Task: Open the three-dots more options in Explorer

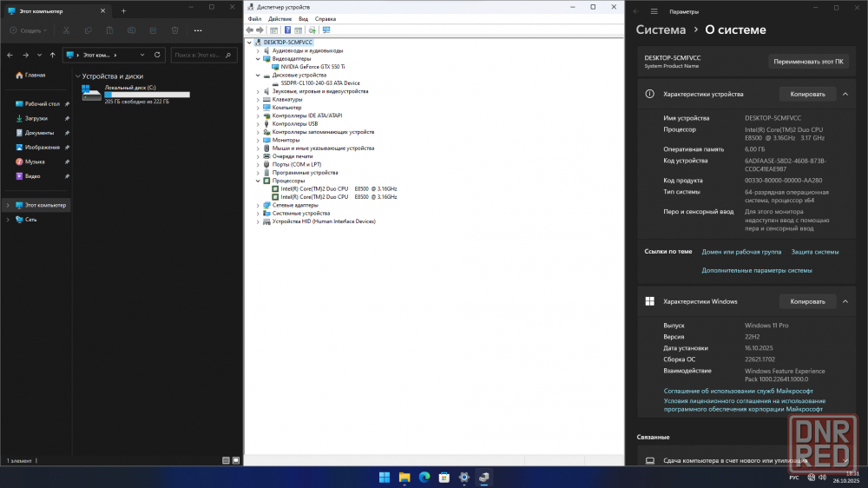Action: (x=198, y=30)
